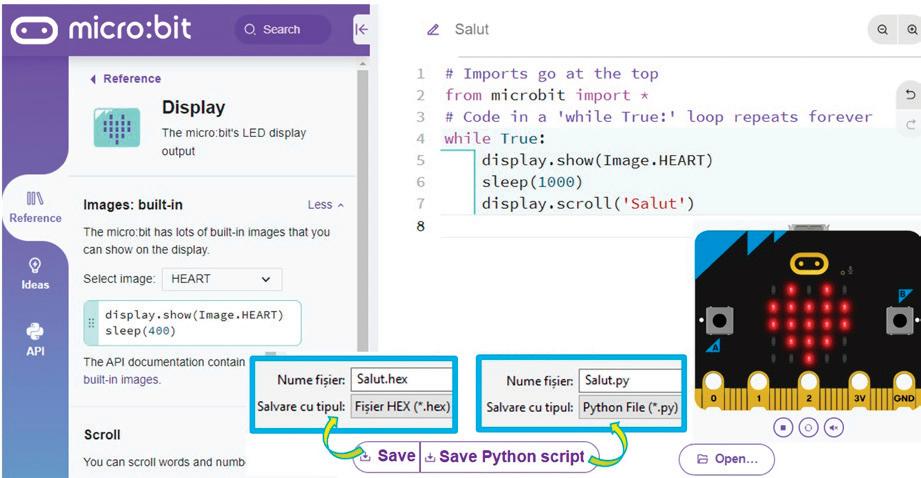The width and height of the screenshot is (921, 478).
Task: Mute the simulator sound
Action: 833,427
